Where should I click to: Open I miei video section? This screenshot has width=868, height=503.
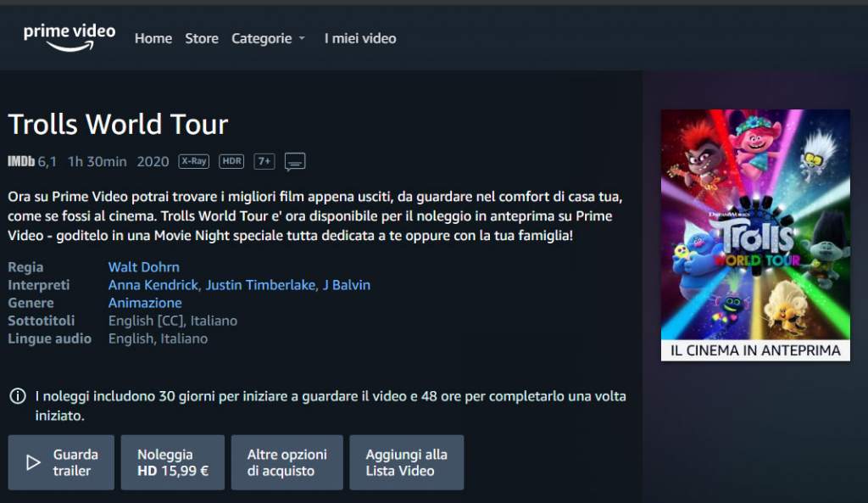click(x=359, y=38)
